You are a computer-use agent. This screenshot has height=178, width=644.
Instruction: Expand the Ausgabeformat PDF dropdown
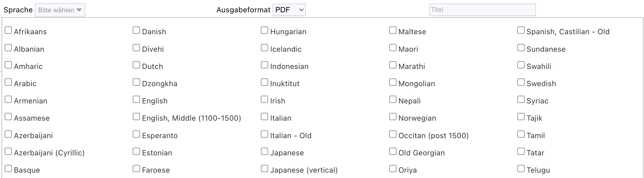(289, 10)
